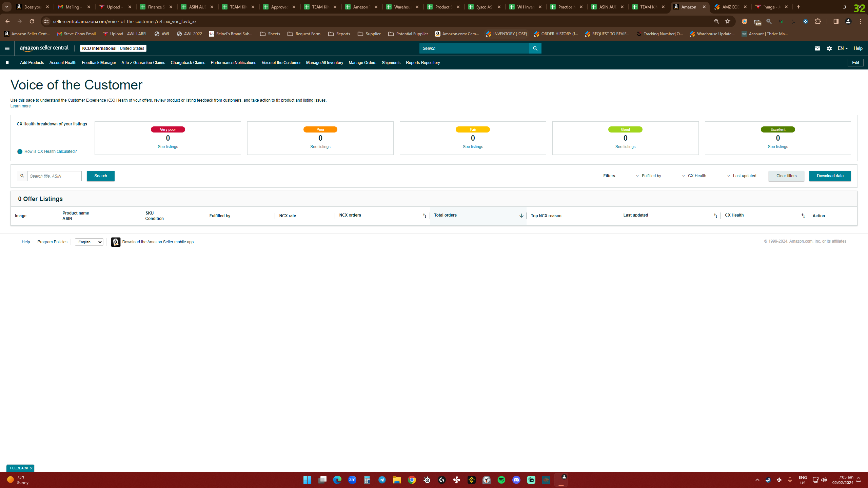Screen dimensions: 868x488
Task: Open Reports Repository nav item
Action: point(423,63)
